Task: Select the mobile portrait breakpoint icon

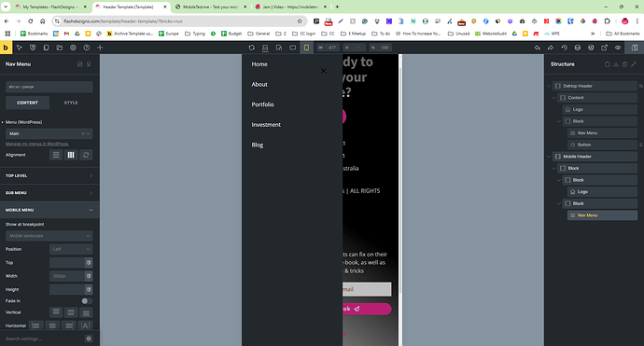Action: [306, 48]
